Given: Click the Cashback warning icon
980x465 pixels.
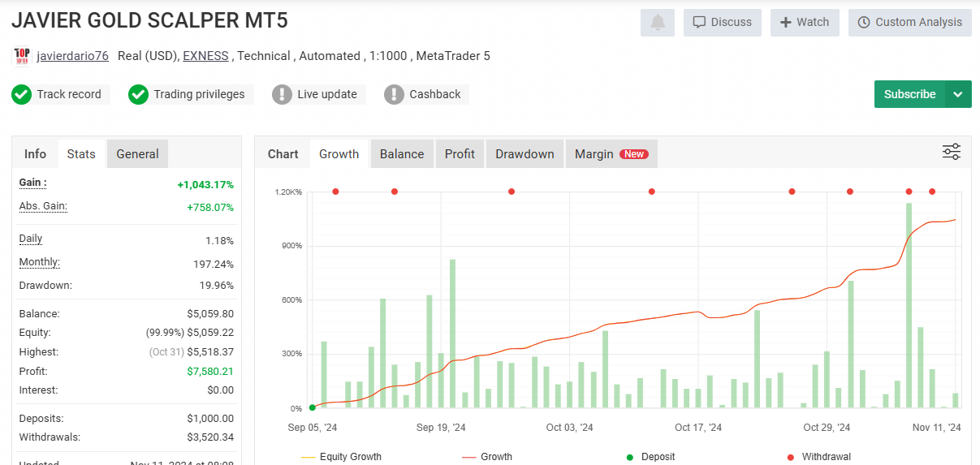Looking at the screenshot, I should [x=394, y=95].
